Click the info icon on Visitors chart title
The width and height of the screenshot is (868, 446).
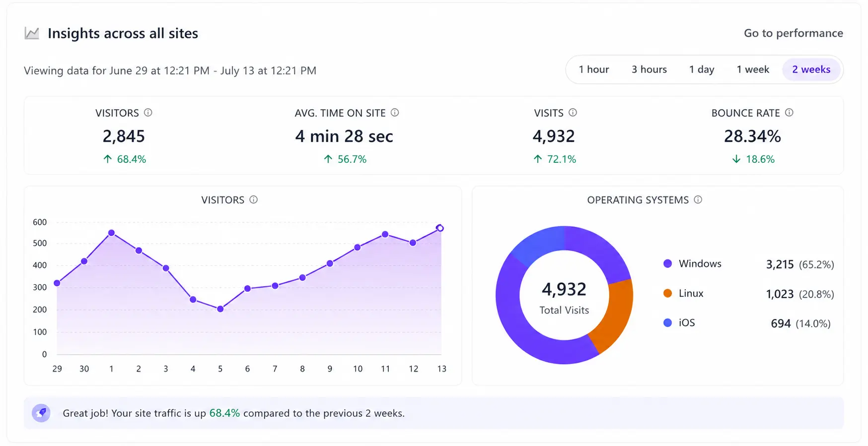pos(253,199)
